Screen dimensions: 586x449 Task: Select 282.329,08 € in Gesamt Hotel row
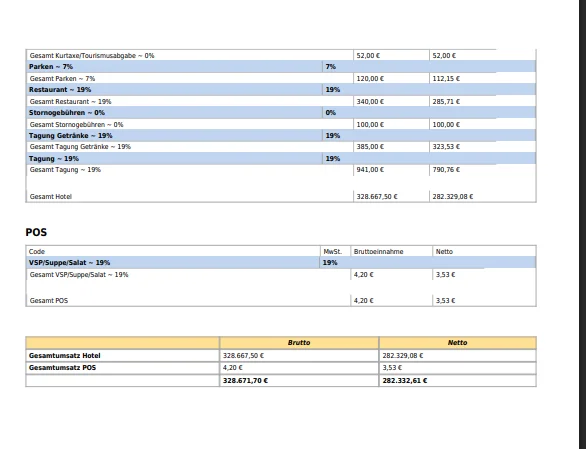(453, 197)
